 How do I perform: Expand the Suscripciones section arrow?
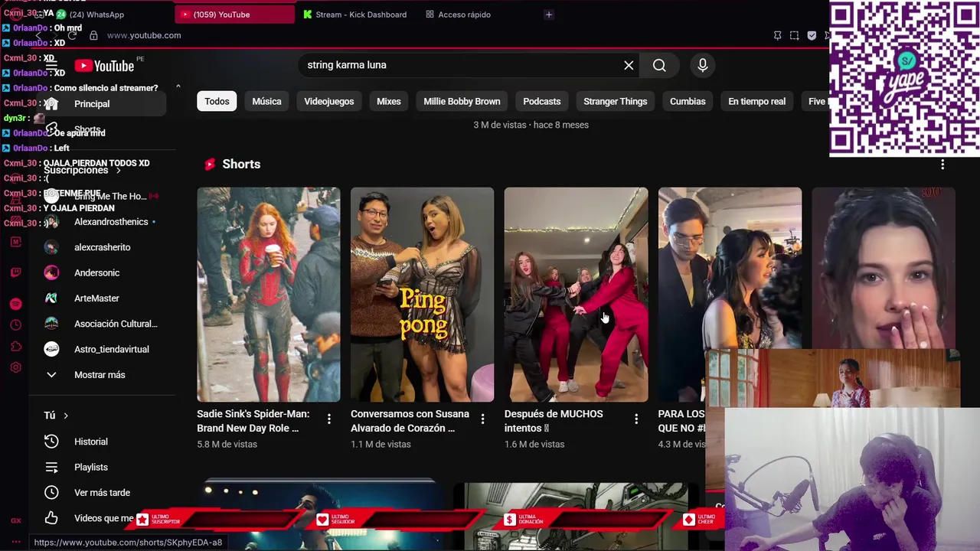[118, 170]
